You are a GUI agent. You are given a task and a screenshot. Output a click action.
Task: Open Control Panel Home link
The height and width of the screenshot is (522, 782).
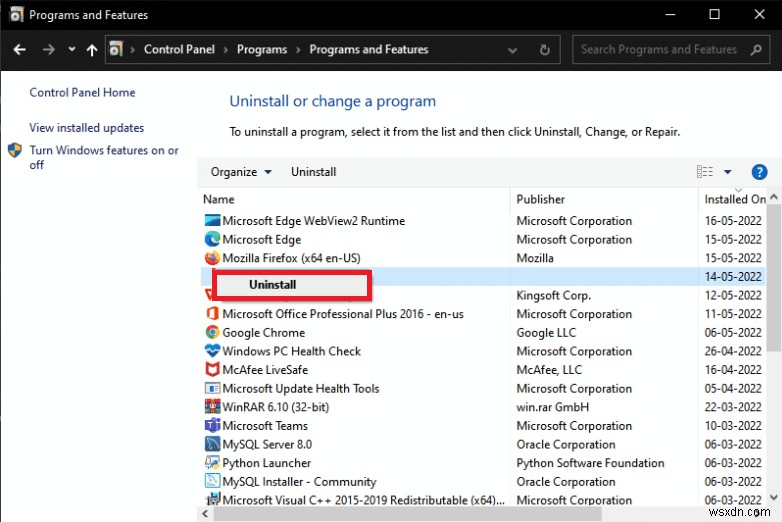tap(82, 93)
